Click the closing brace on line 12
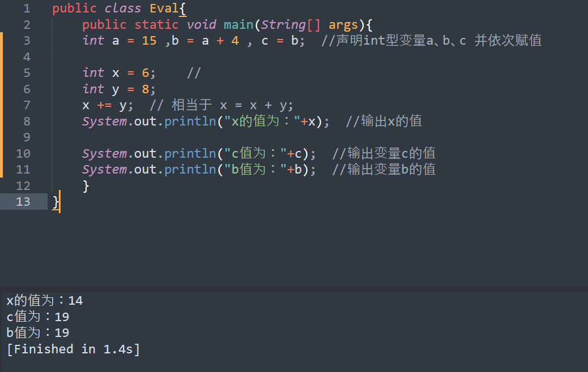588x372 pixels. (86, 186)
